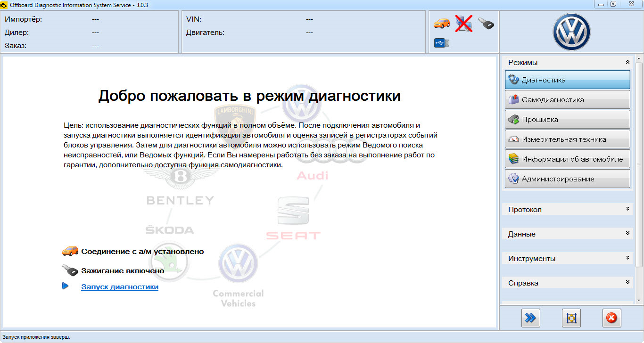Open the Администрирование section

(x=568, y=179)
